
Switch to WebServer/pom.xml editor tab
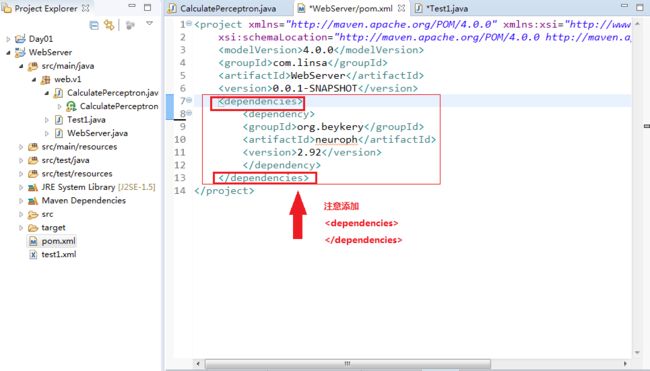(x=351, y=8)
